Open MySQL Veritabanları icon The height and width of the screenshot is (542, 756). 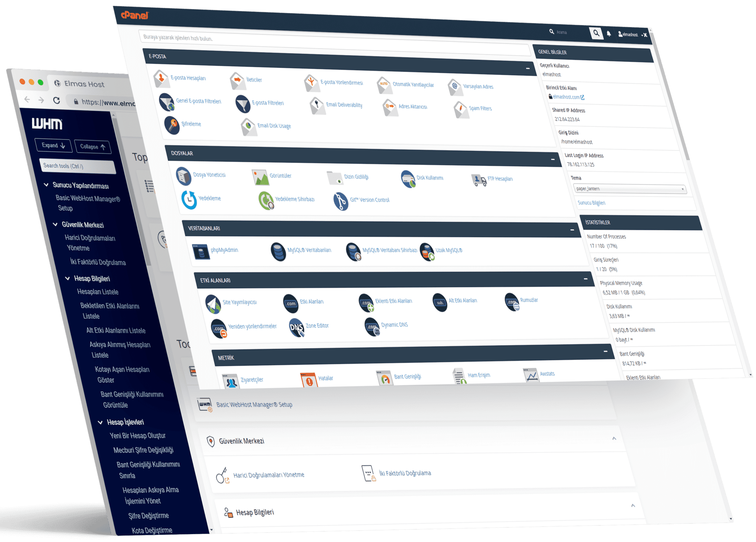[x=278, y=251]
